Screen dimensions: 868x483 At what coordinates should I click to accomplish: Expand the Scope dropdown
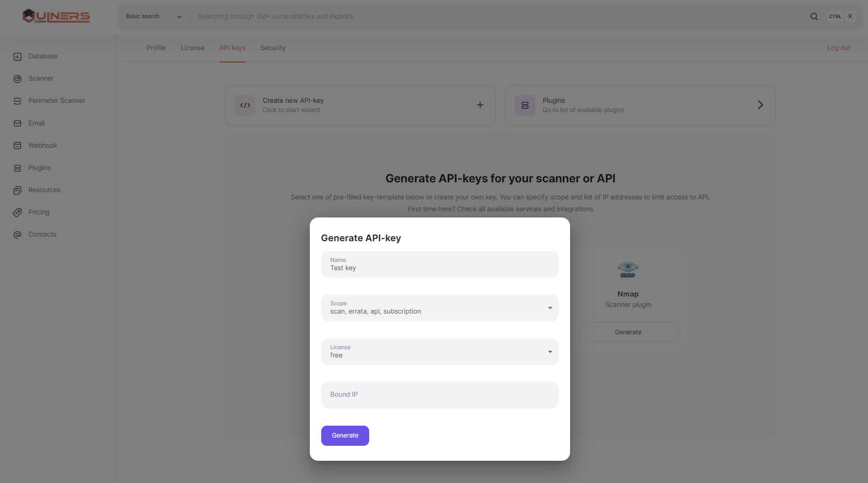coord(550,308)
